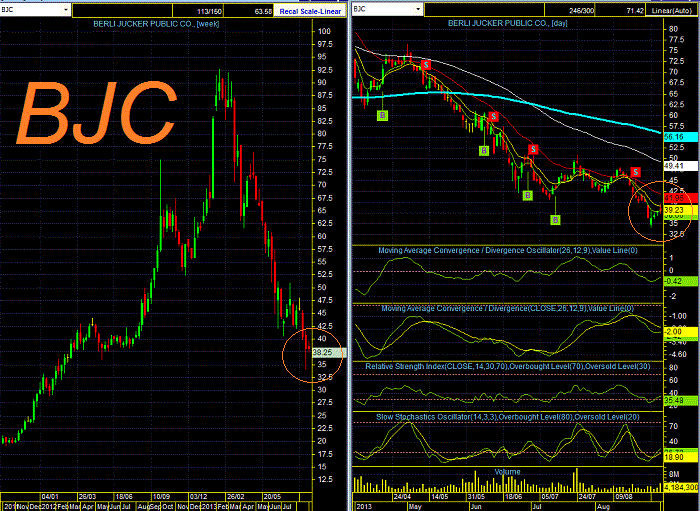Click the 4,184,300 volume value label
The image size is (700, 511).
pyautogui.click(x=680, y=487)
